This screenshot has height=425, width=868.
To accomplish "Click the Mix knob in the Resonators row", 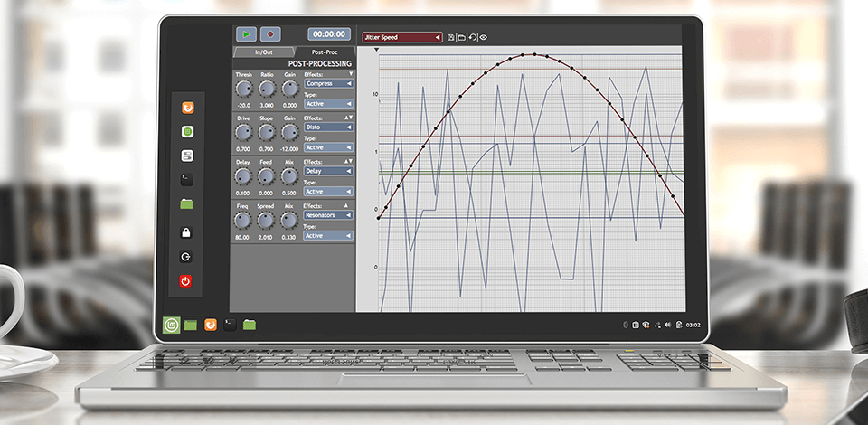I will coord(289,221).
